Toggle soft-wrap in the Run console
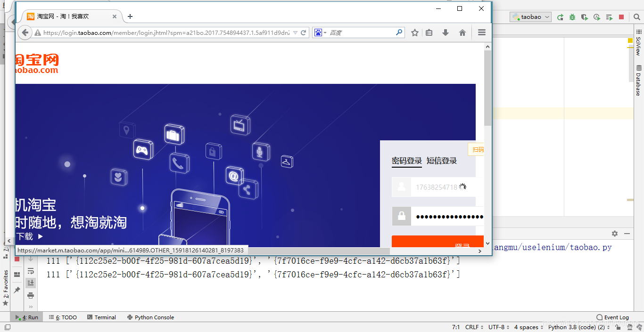 pos(31,271)
